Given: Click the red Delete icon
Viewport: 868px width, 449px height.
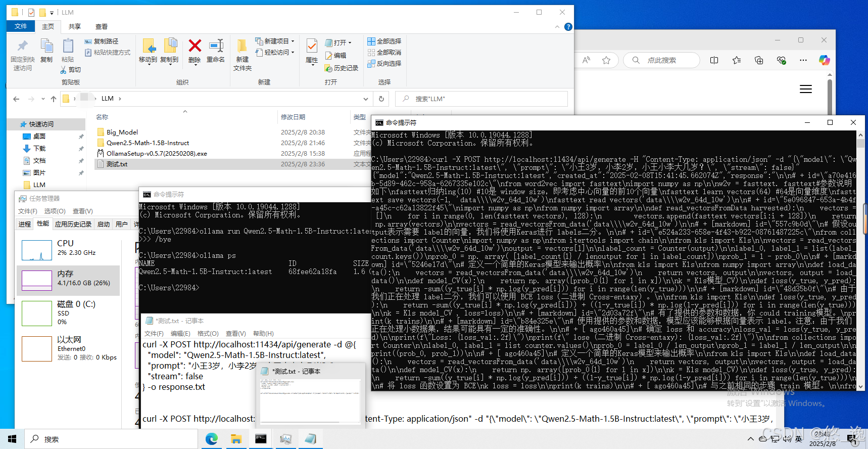Looking at the screenshot, I should point(195,46).
